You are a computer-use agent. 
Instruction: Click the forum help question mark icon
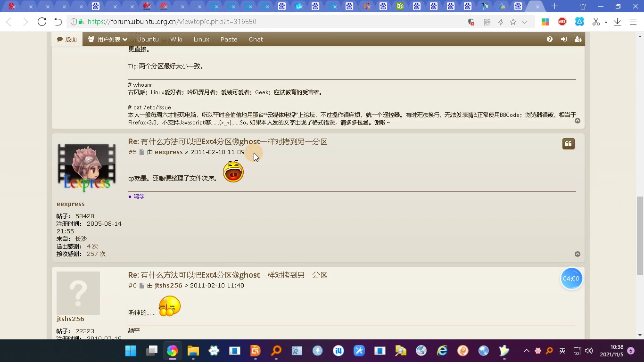click(x=550, y=39)
